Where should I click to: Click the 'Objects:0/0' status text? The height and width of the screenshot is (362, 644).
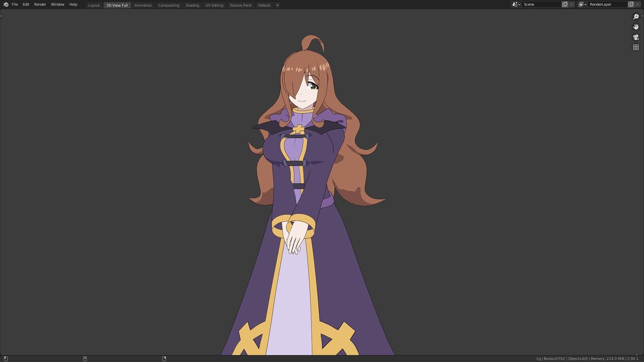[x=578, y=359]
